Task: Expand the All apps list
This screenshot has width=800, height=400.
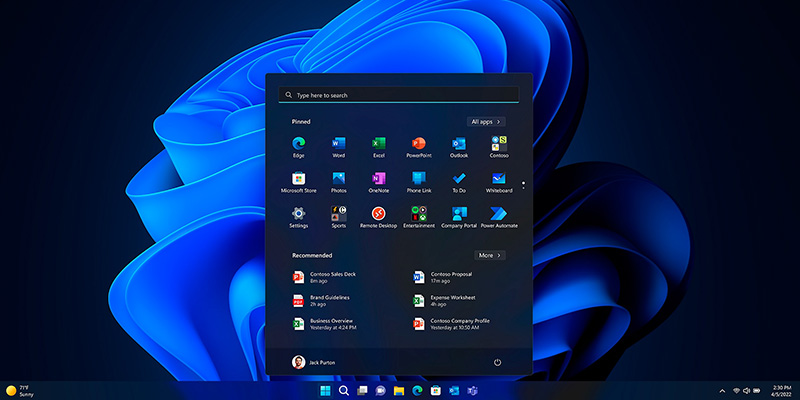Action: [486, 121]
